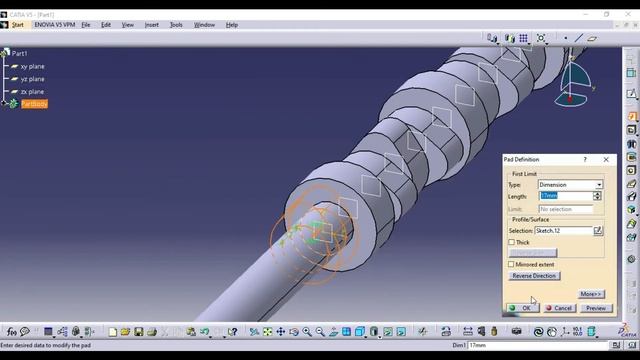Cancel the Pad Definition dialog

[560, 308]
